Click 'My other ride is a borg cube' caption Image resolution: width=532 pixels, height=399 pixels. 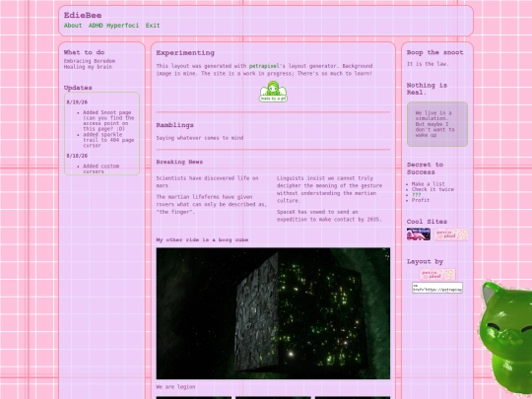202,239
